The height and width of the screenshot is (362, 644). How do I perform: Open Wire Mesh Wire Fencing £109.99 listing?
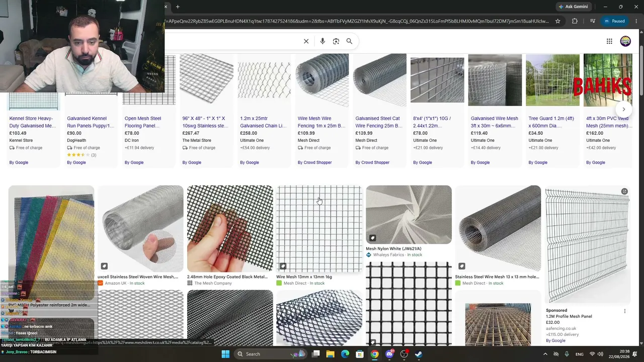(x=321, y=122)
